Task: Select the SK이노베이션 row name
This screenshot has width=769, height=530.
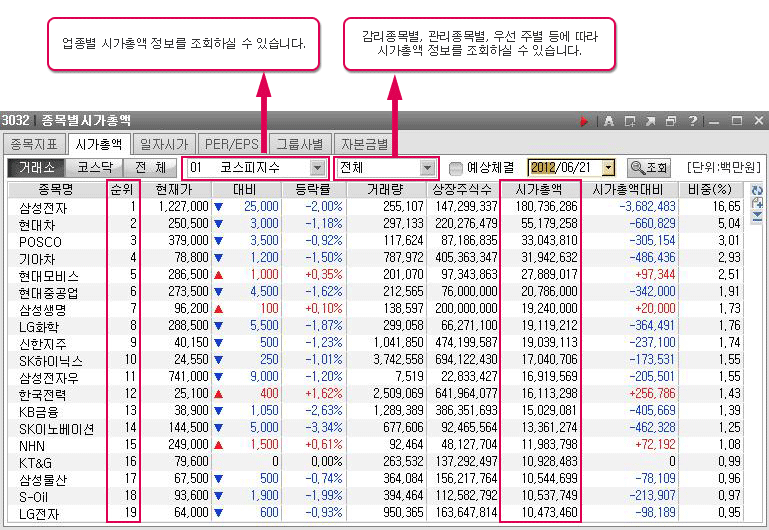Action: (x=56, y=429)
